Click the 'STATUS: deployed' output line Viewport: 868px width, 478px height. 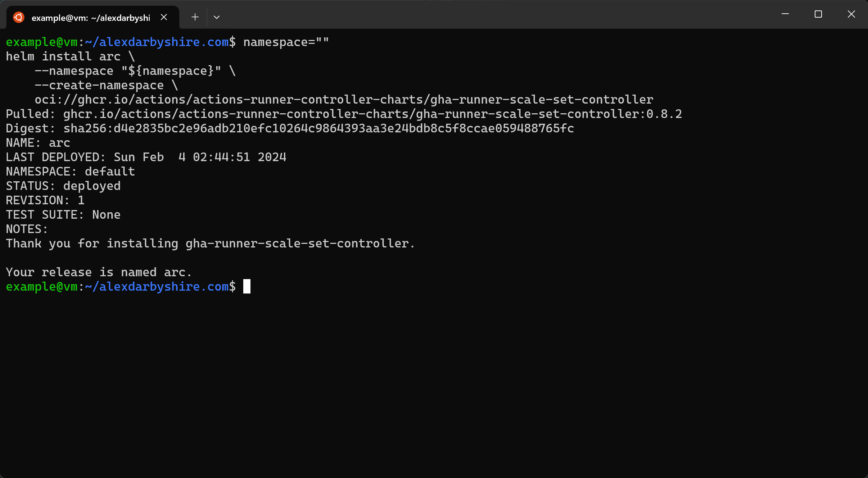[63, 186]
